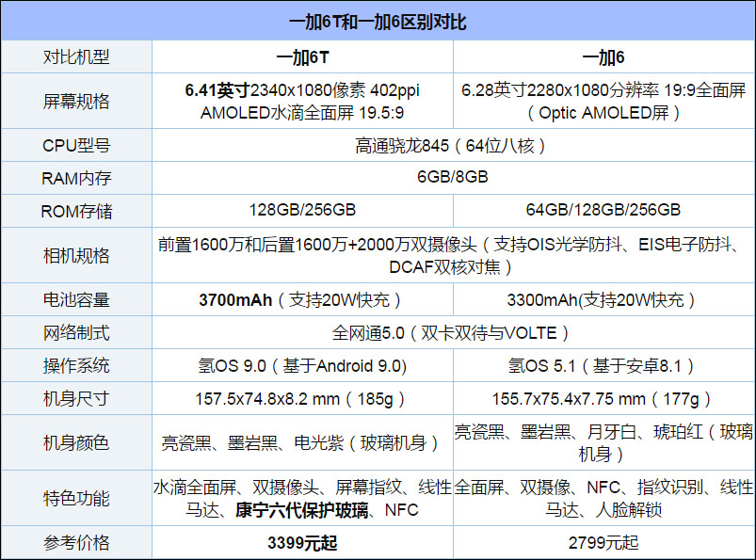
Task: Click the '3399元起' price
Action: click(302, 543)
